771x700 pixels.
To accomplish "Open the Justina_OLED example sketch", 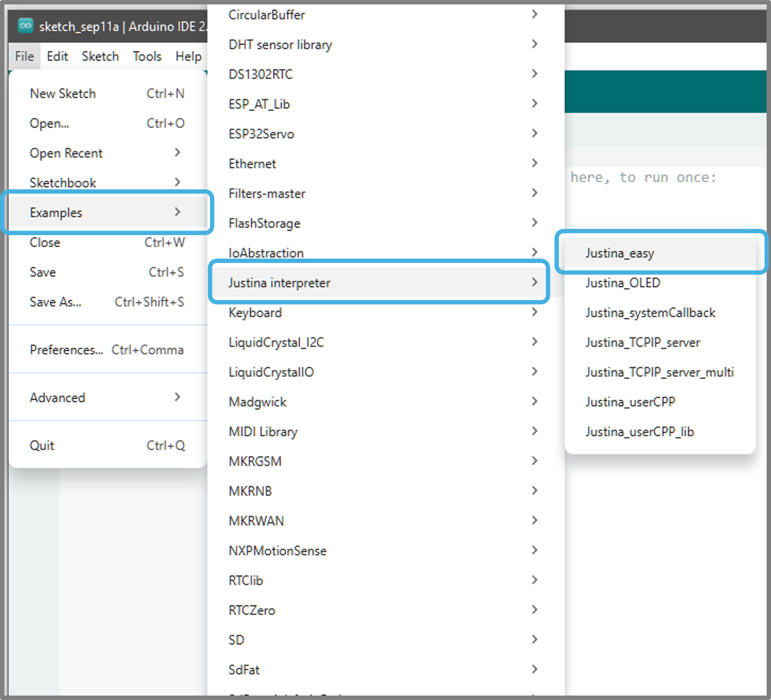I will pos(623,283).
